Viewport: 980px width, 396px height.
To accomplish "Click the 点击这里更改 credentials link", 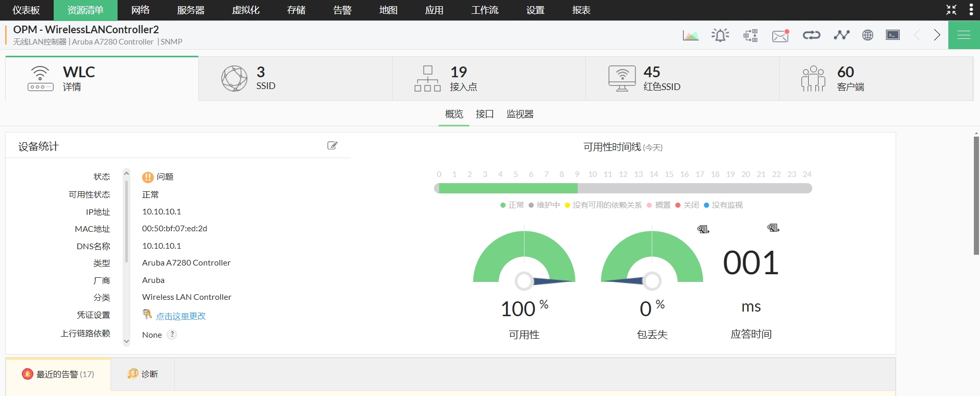I will pos(180,316).
